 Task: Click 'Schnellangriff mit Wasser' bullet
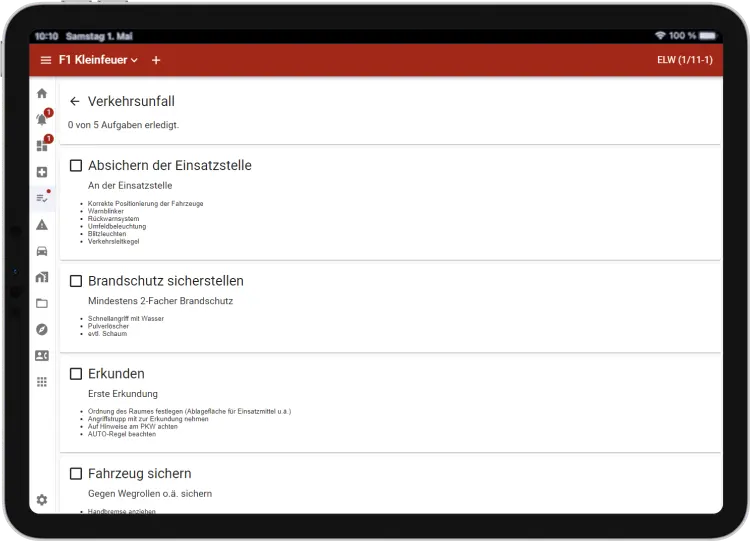[x=126, y=319]
